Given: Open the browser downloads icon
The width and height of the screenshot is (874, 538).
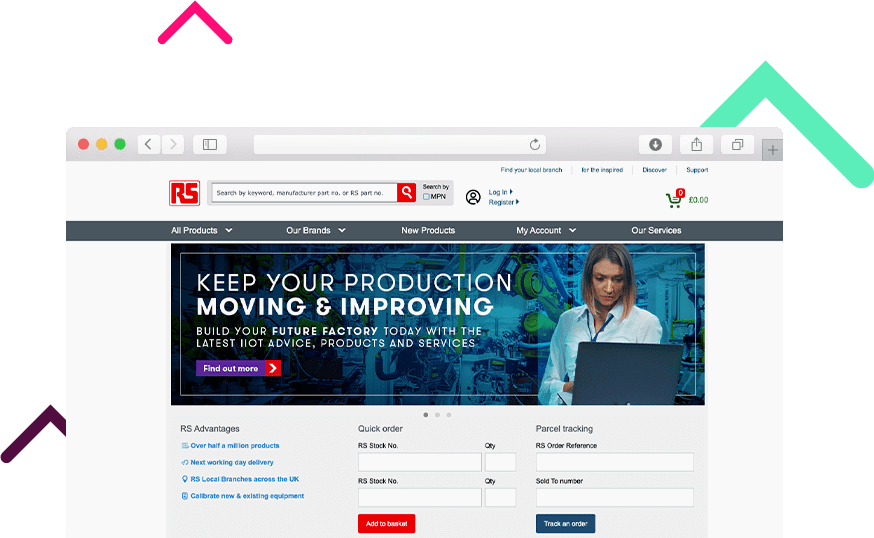Looking at the screenshot, I should coord(656,144).
